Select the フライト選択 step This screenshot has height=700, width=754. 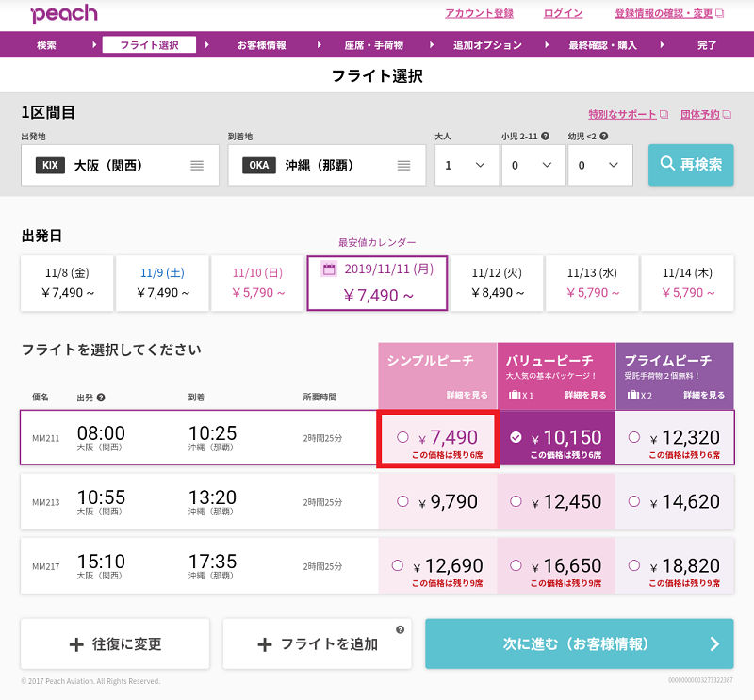point(149,45)
